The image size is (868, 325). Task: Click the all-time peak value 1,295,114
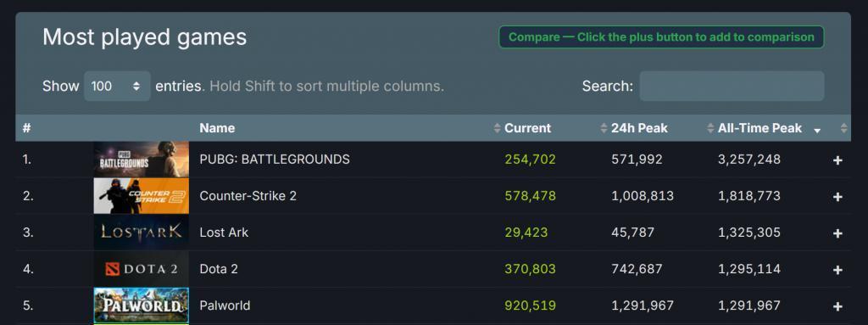pos(749,269)
